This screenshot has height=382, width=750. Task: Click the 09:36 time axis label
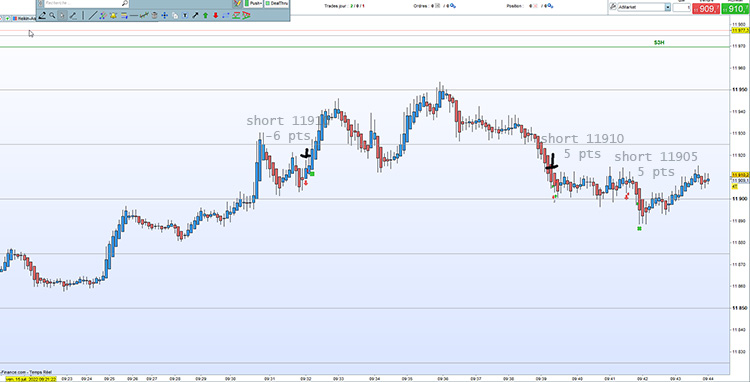(443, 379)
